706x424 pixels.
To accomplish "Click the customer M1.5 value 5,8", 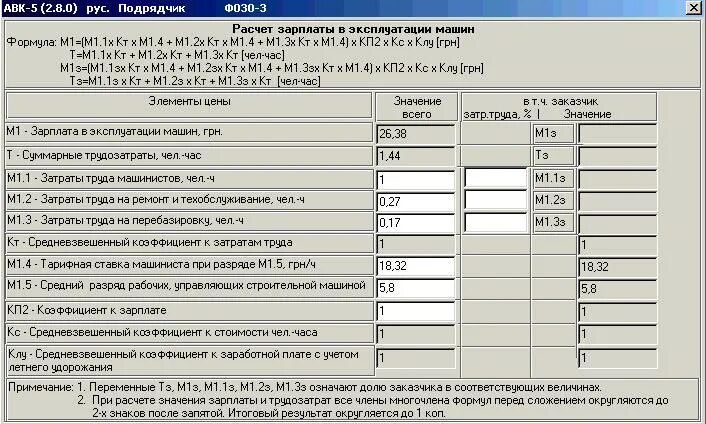I will [x=617, y=289].
